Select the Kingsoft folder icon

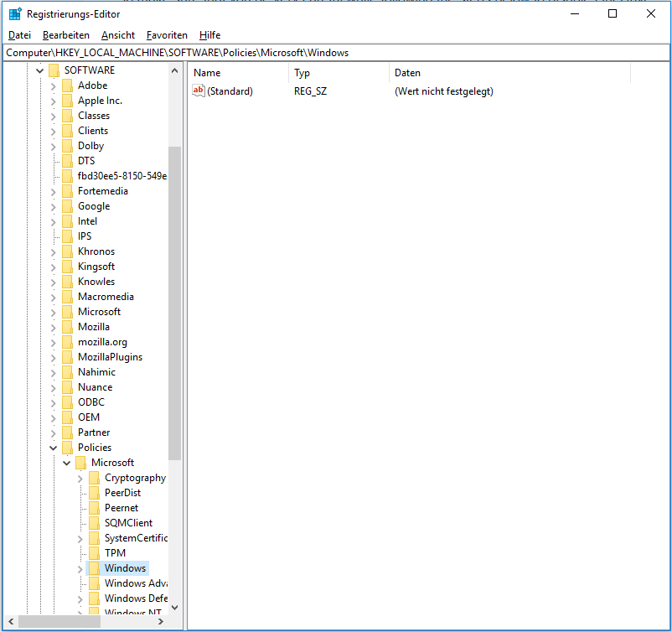tap(67, 267)
